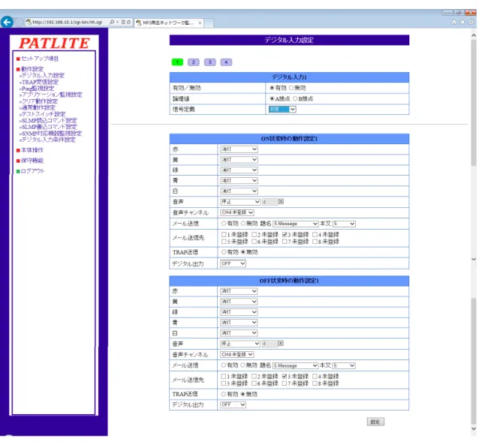Click the refresh icon in address bar
This screenshot has width=479, height=448.
[128, 22]
